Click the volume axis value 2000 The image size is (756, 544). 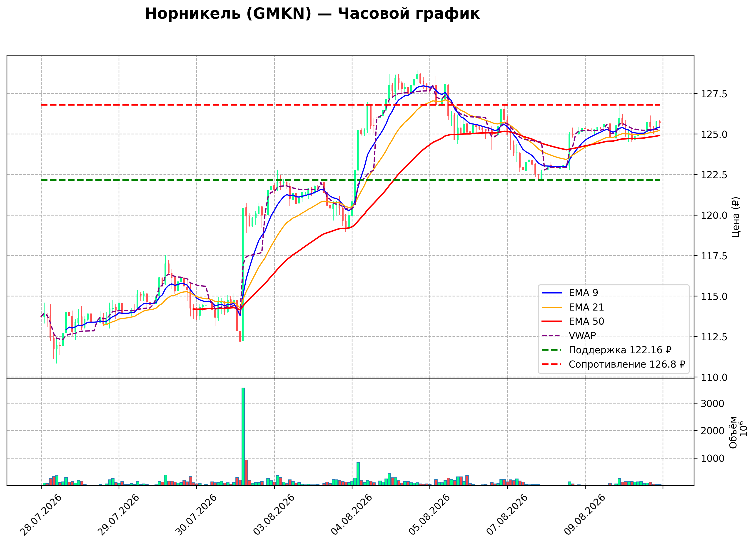point(712,431)
